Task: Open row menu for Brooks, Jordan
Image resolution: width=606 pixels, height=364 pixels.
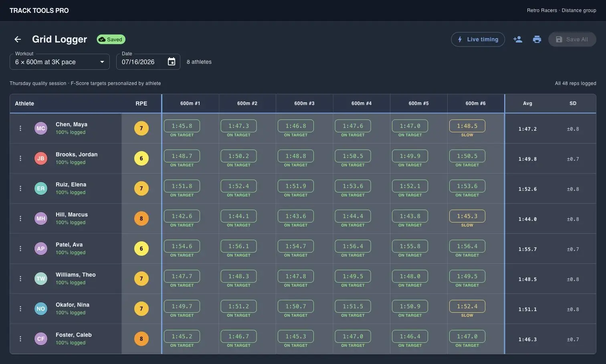Action: point(20,158)
